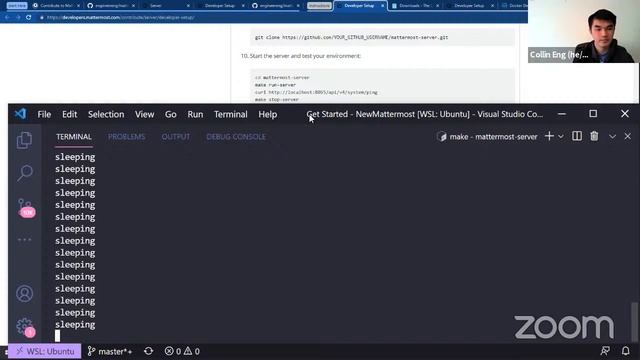Image resolution: width=640 pixels, height=360 pixels.
Task: Open the View menu
Action: [144, 114]
